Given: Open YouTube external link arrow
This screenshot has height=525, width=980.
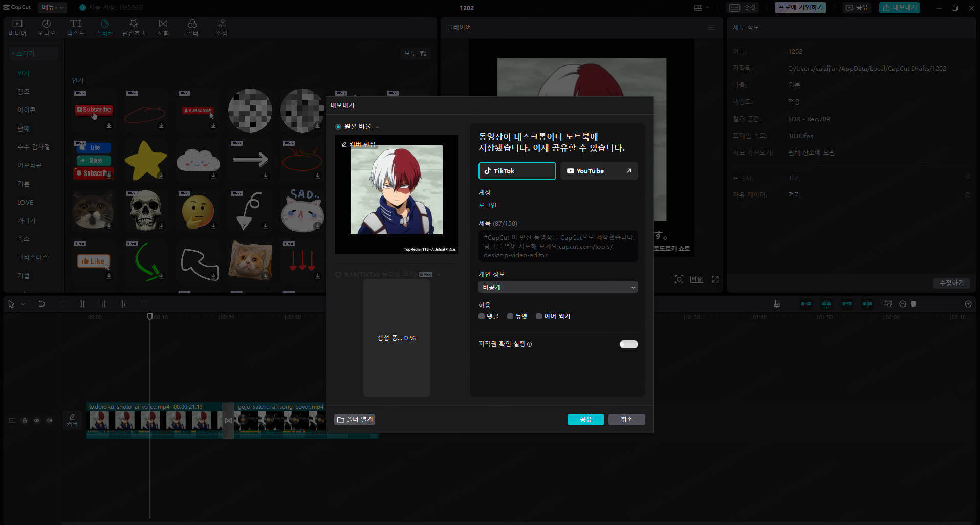Looking at the screenshot, I should (x=629, y=171).
